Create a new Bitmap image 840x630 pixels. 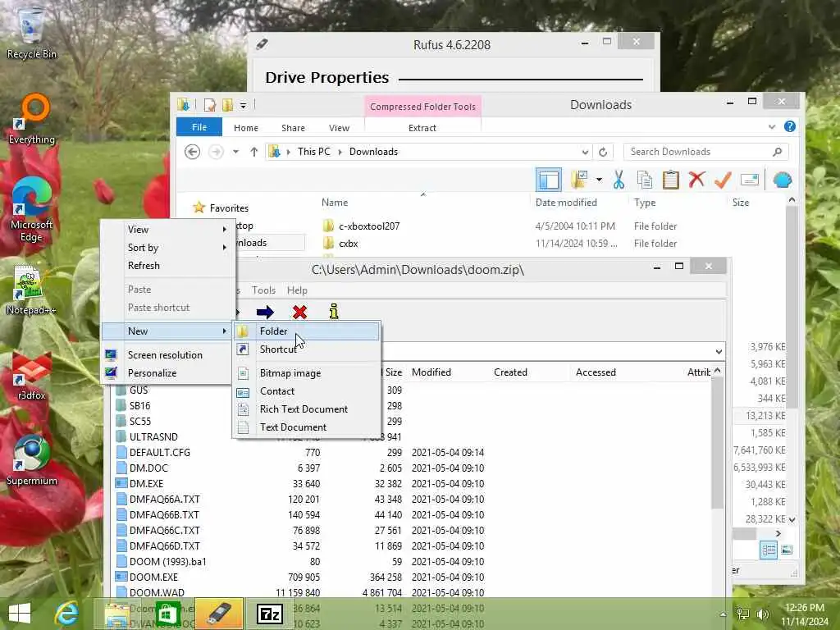(x=306, y=373)
